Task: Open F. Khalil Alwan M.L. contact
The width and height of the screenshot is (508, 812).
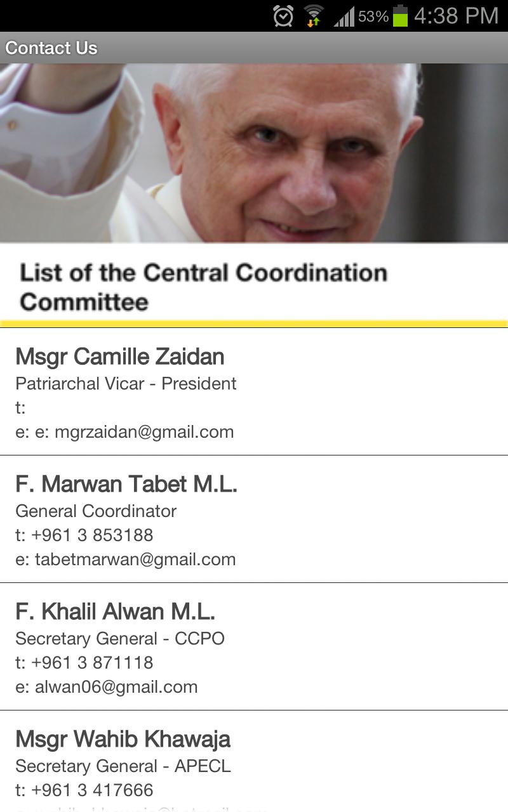Action: 115,612
